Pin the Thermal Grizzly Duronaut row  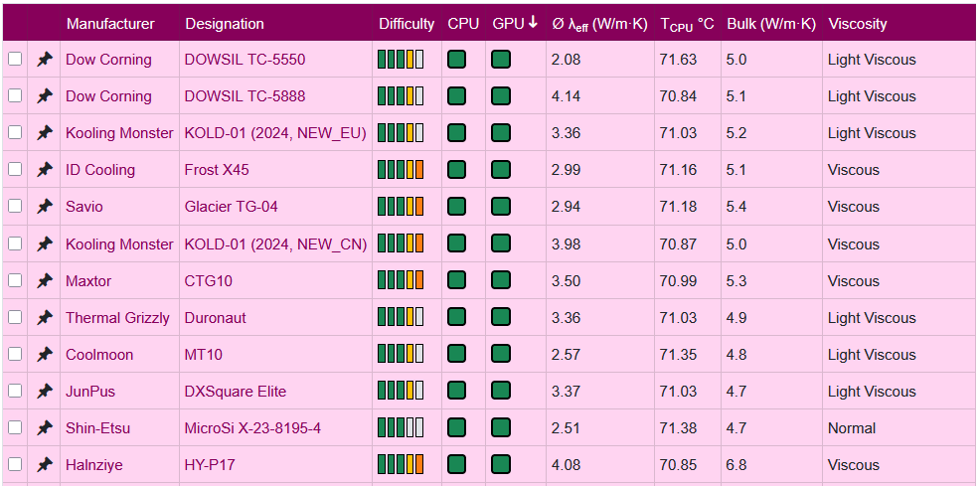pyautogui.click(x=45, y=318)
